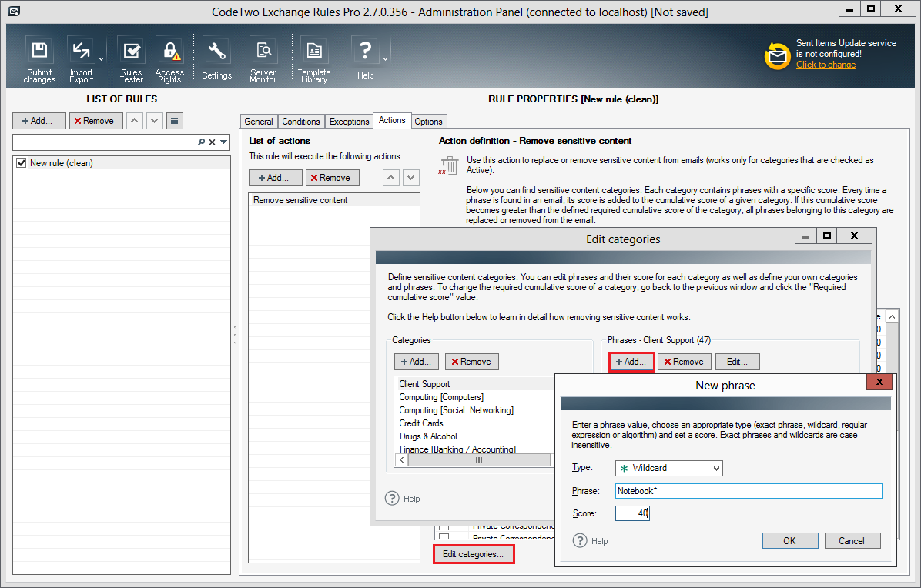Click Help icon in Edit categories dialog
This screenshot has height=588, width=921.
click(x=392, y=498)
